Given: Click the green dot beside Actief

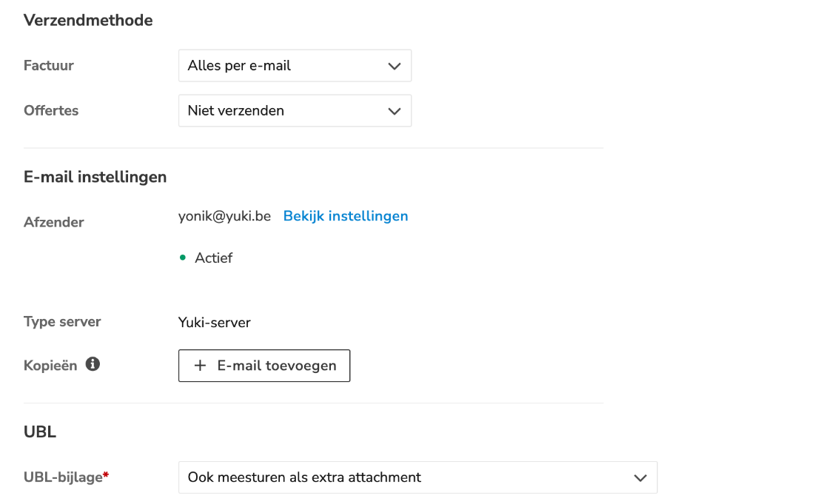Looking at the screenshot, I should (x=182, y=258).
